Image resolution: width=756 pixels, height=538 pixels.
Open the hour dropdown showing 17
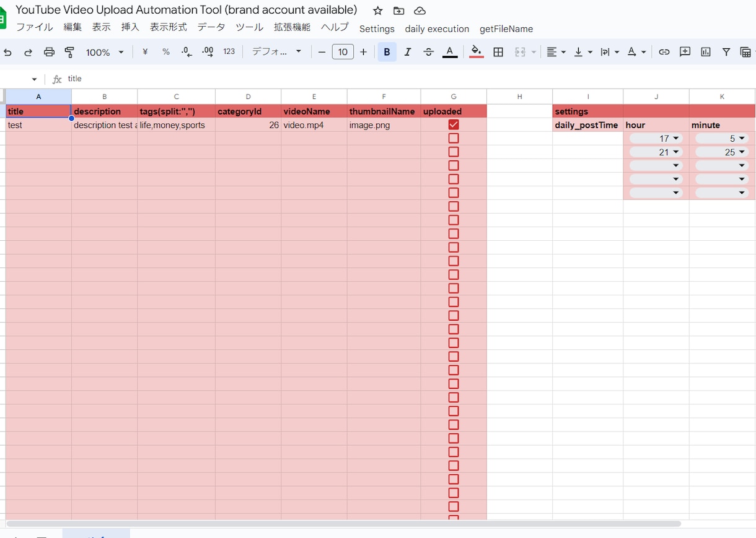click(656, 139)
